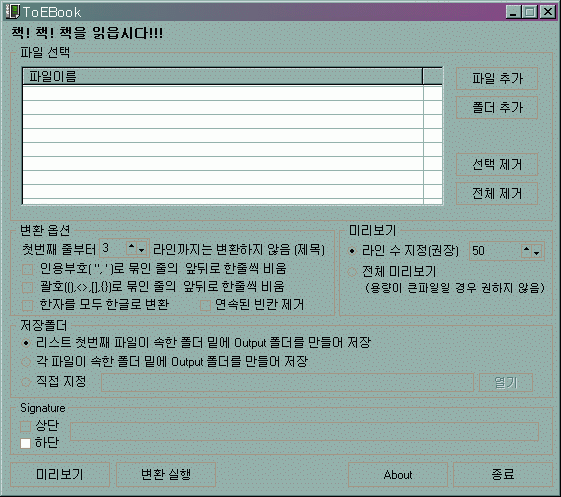Viewport: 561px width, 497px height.
Task: Close the ToEBook window
Action: tap(548, 12)
